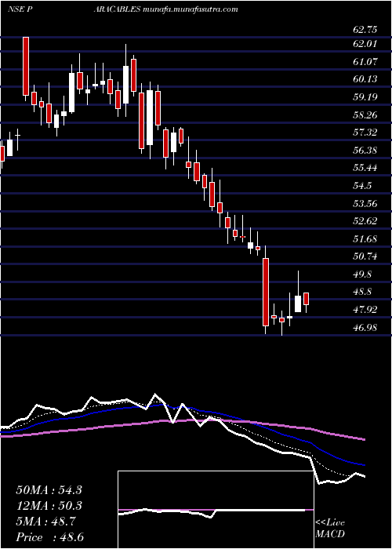Click the 60.13 price level label
This screenshot has height=549, width=392.
[365, 80]
